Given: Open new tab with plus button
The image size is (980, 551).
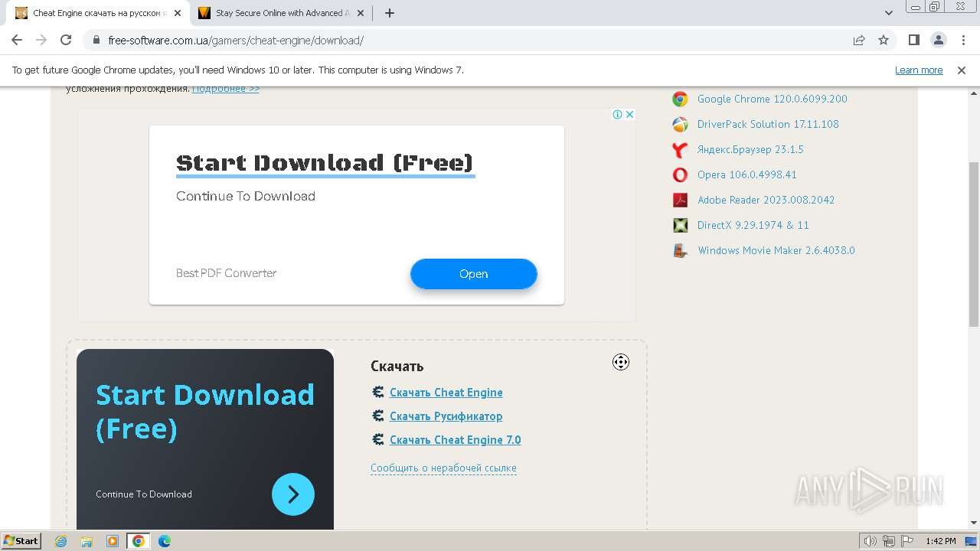Looking at the screenshot, I should tap(390, 13).
